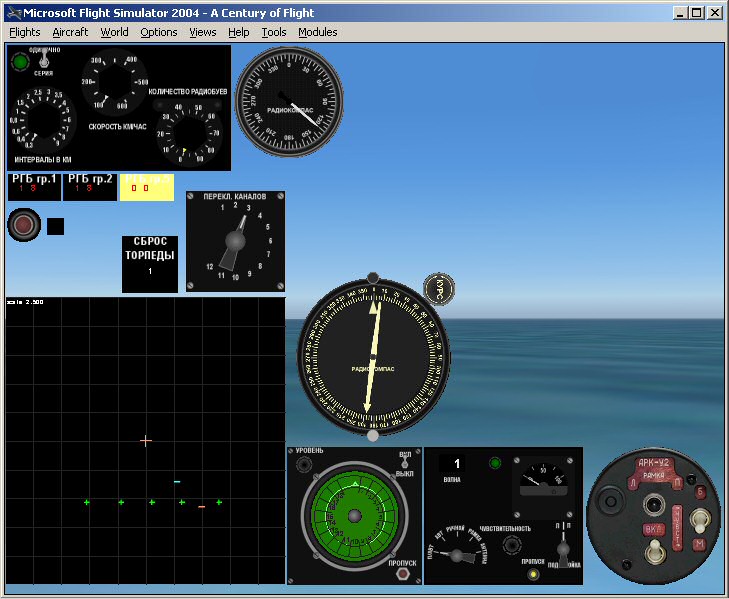
Task: Open the Aircraft menu
Action: point(70,32)
